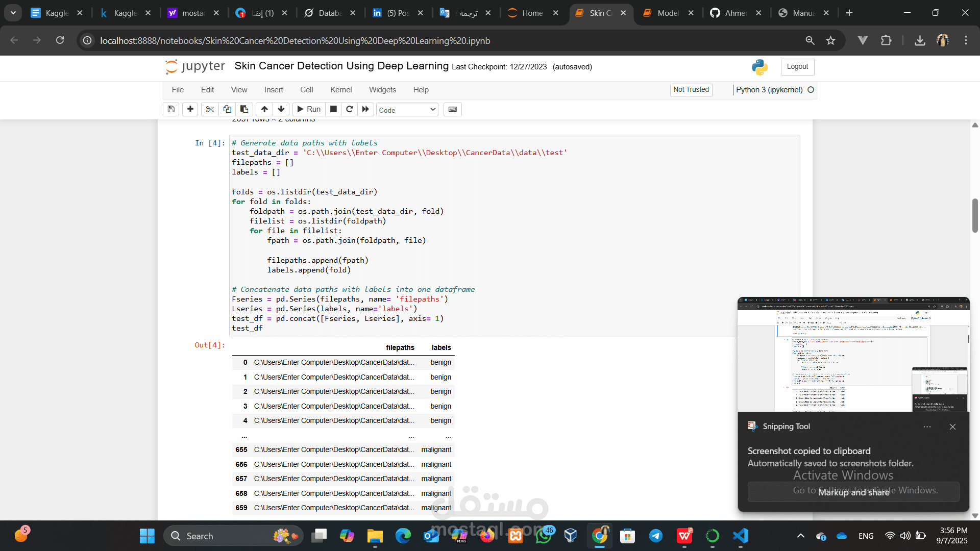
Task: Open the Windows Start menu
Action: pyautogui.click(x=147, y=536)
